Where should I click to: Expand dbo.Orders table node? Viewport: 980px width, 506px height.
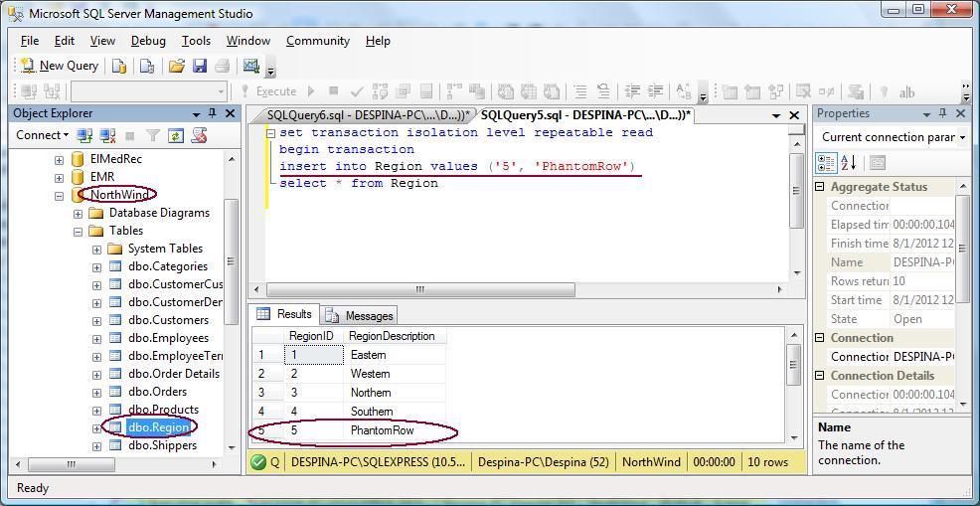pos(96,393)
